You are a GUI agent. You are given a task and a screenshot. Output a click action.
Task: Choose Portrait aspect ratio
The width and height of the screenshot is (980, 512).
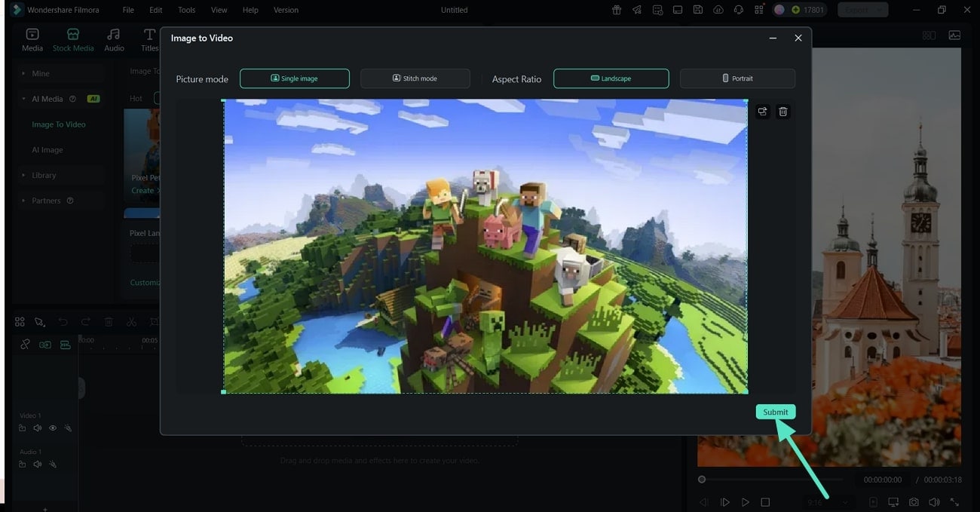pos(737,78)
